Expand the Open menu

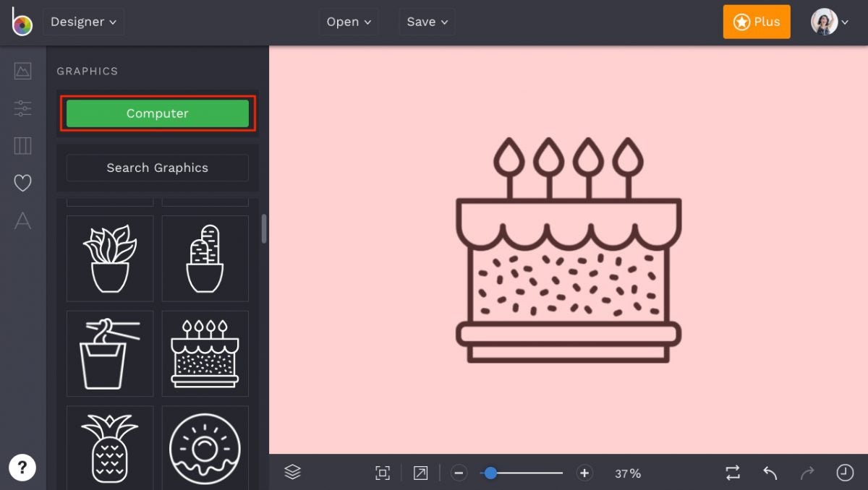[x=349, y=22]
